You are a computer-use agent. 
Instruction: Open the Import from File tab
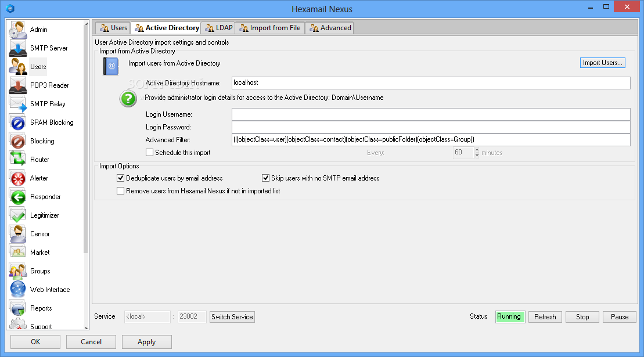pyautogui.click(x=270, y=28)
